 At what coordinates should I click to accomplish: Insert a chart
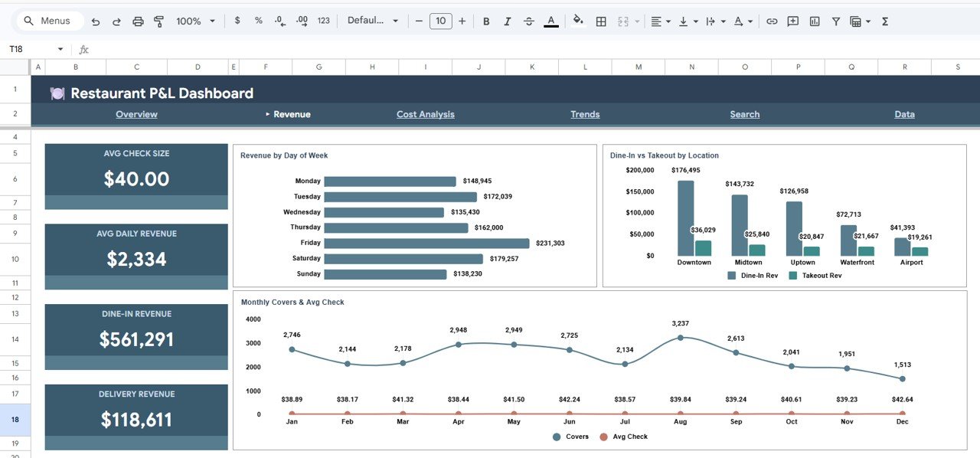click(x=814, y=21)
